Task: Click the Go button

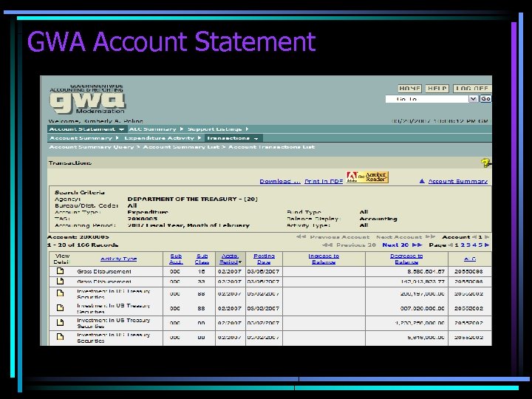Action: coord(485,99)
